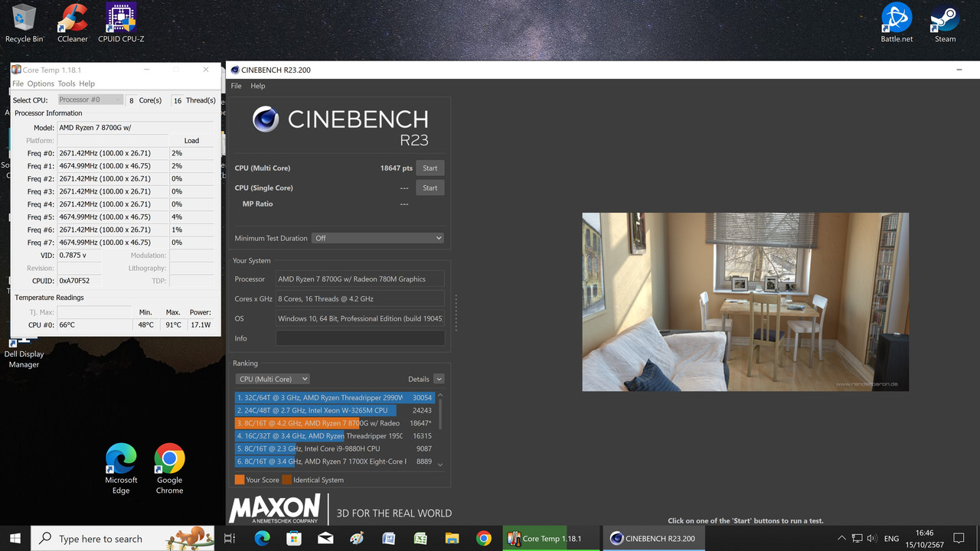This screenshot has height=551, width=980.
Task: Switch to CINEBENCH R23.200 taskbar button
Action: pyautogui.click(x=653, y=539)
